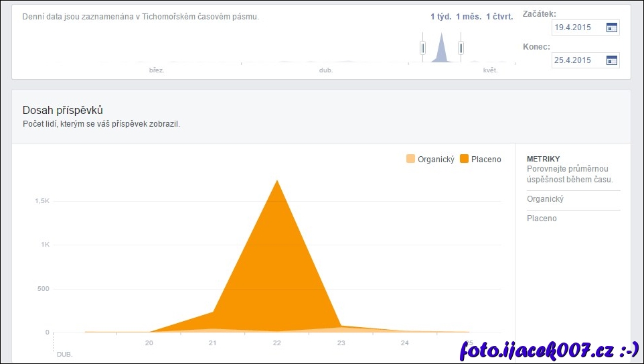
Task: Click the 23 label on the chart x-axis
Action: (341, 343)
